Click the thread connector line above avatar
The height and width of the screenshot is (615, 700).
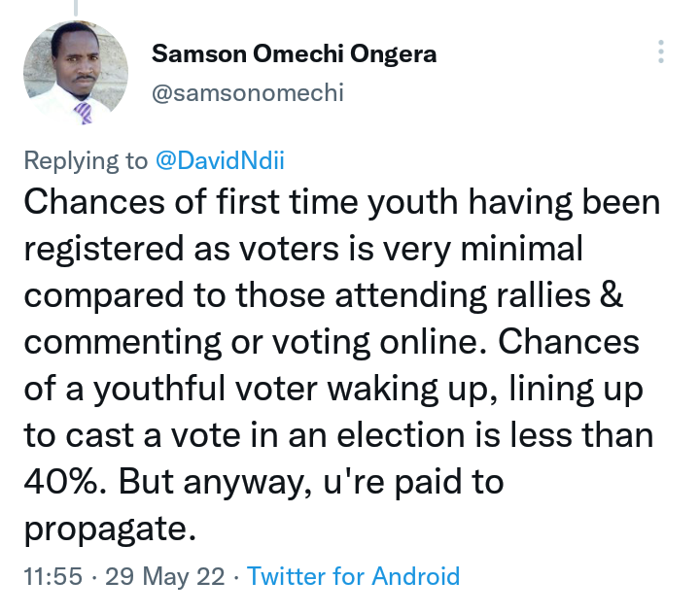tap(76, 8)
